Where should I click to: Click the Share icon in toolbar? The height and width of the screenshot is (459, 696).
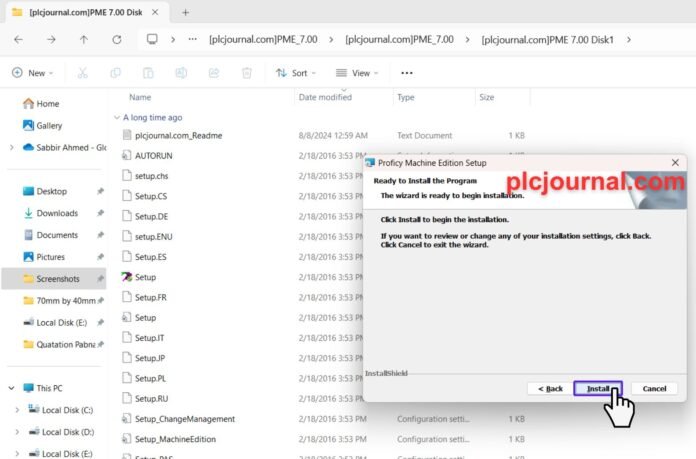pyautogui.click(x=213, y=73)
